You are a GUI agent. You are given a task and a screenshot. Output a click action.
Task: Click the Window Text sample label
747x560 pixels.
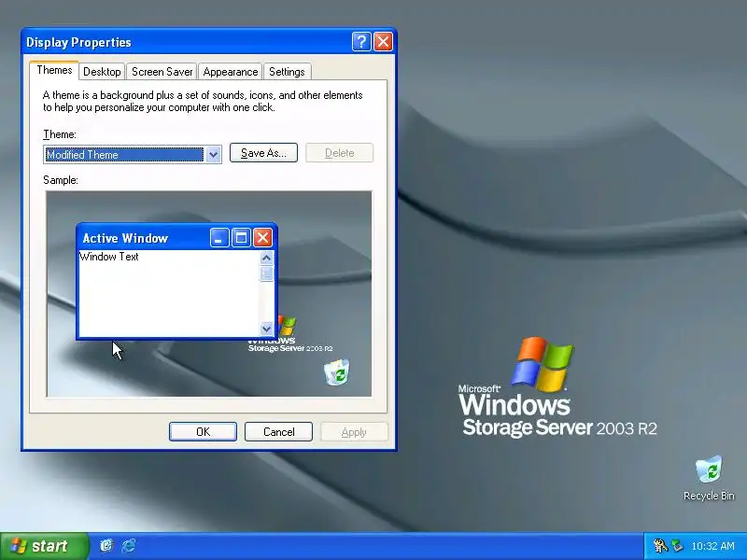pyautogui.click(x=109, y=257)
